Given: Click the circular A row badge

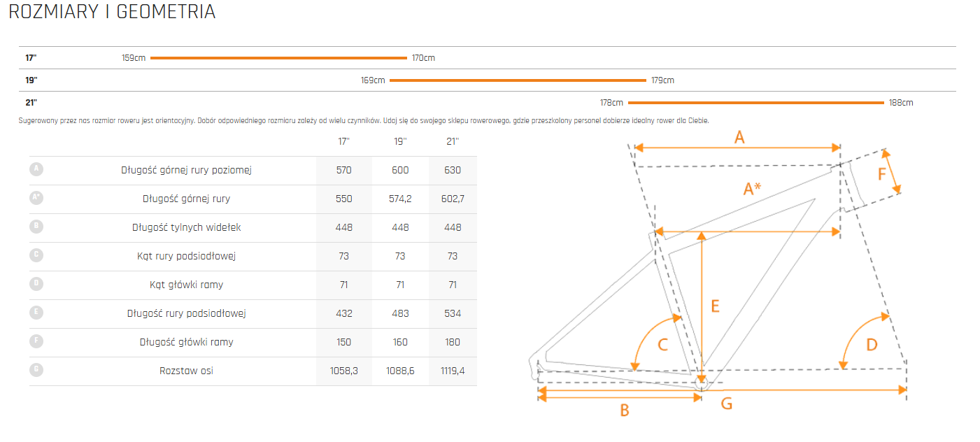Looking at the screenshot, I should coord(37,169).
